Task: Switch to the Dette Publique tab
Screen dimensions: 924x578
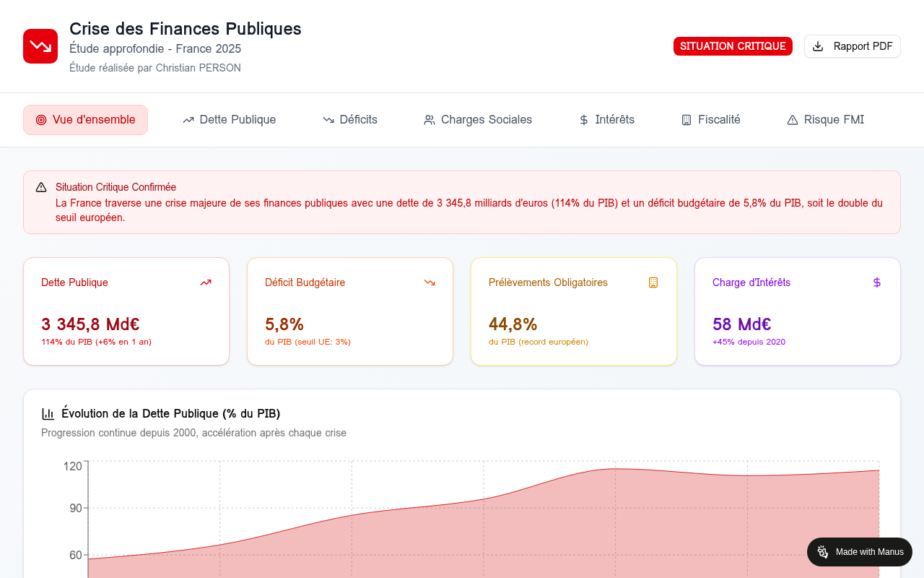Action: point(229,120)
